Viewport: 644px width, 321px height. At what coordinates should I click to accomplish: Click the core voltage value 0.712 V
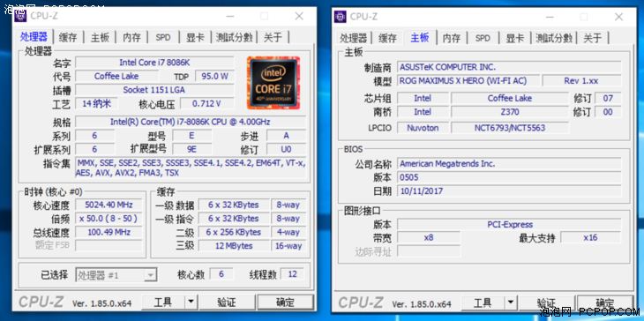click(207, 103)
